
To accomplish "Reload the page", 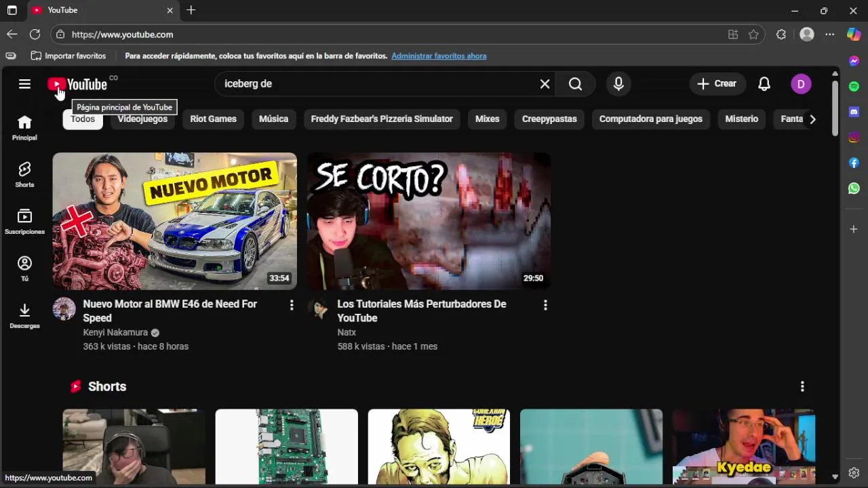I will pos(35,35).
